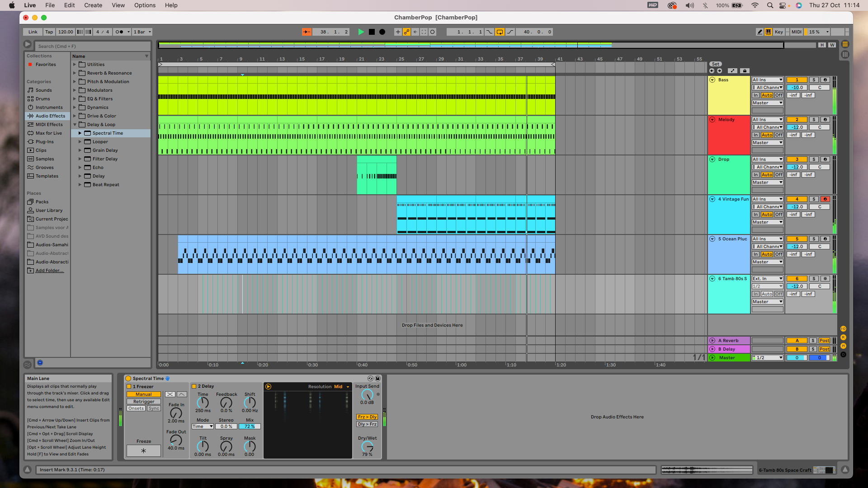Screen dimensions: 868x488
Task: Toggle the Spectral Time device activator
Action: click(x=128, y=379)
